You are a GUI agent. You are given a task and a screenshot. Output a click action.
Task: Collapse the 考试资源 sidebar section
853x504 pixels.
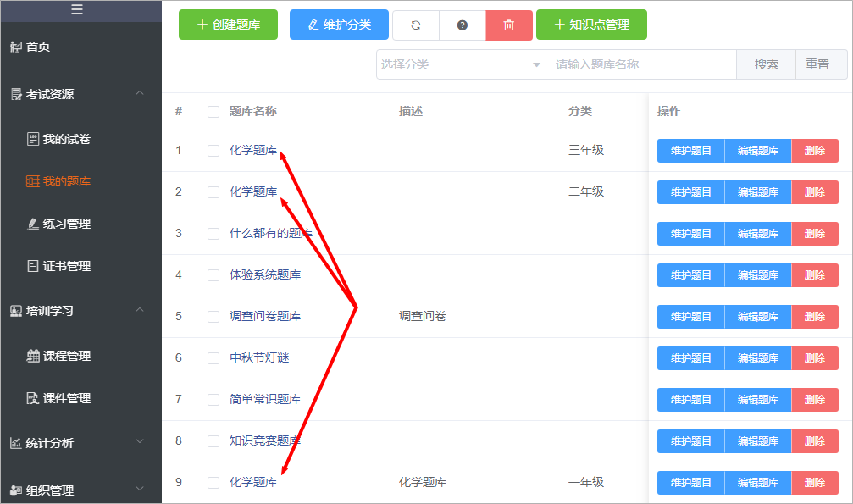(x=140, y=93)
